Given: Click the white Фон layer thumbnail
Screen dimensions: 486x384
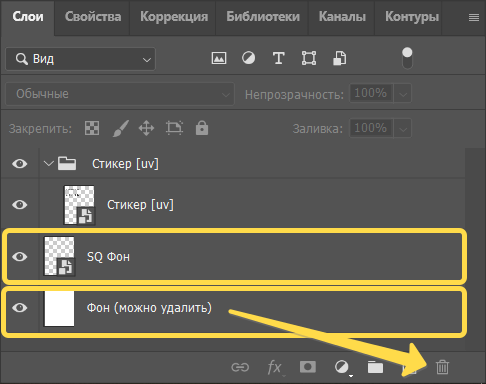Looking at the screenshot, I should coord(59,308).
